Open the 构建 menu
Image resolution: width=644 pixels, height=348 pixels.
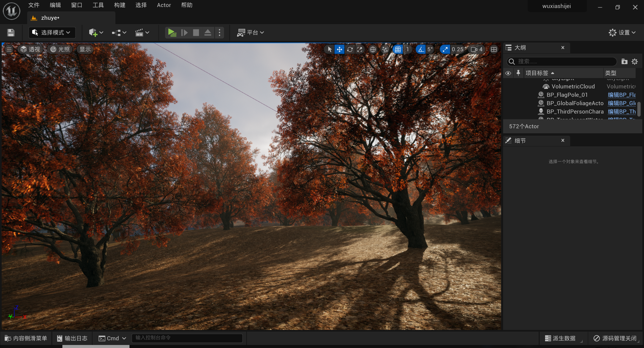click(x=119, y=5)
